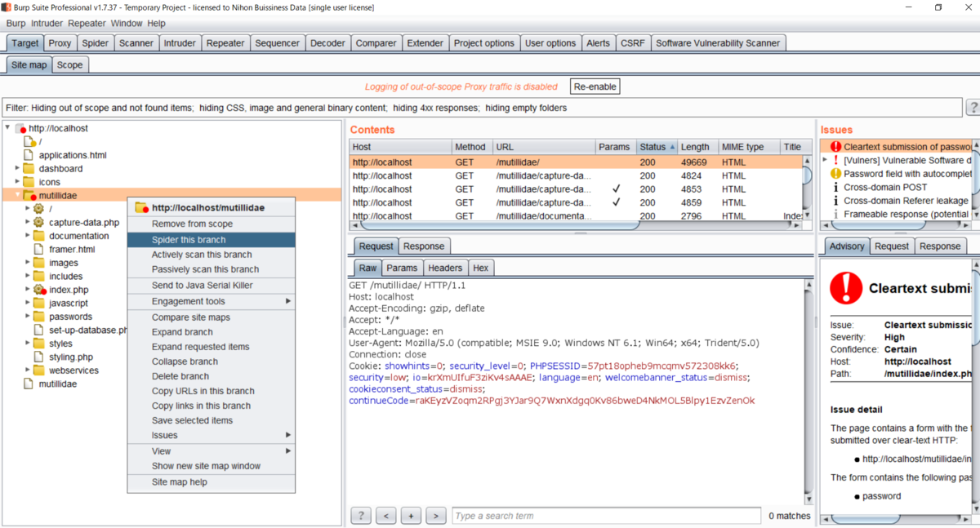Viewport: 980px width, 528px height.
Task: Open the CSRF tab
Action: click(x=632, y=43)
